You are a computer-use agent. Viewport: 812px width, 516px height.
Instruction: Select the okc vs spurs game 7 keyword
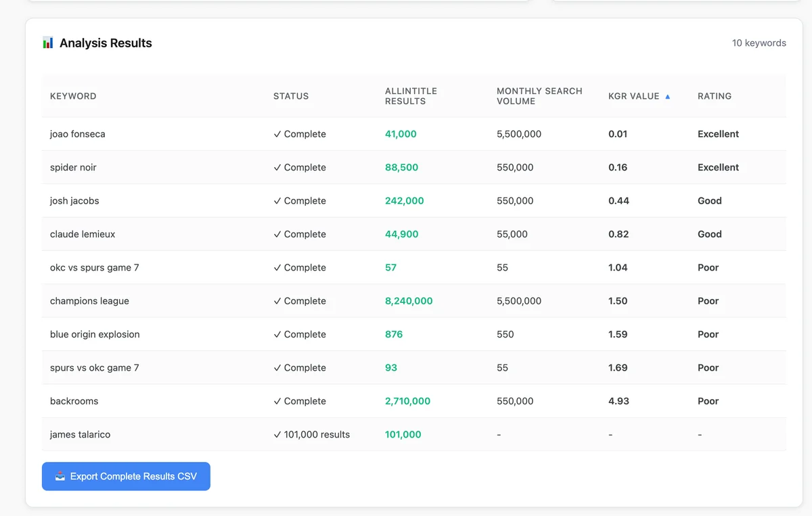click(95, 268)
